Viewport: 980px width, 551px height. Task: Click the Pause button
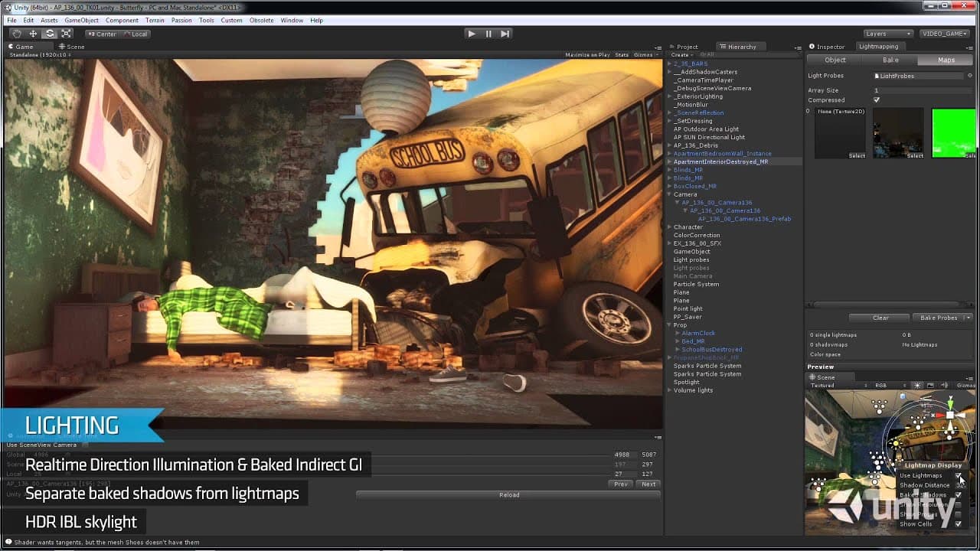(488, 34)
